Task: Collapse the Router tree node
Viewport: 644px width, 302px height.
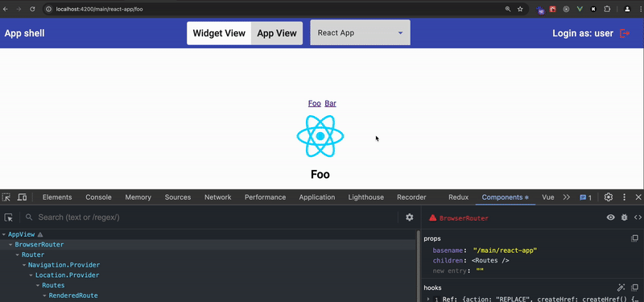Action: 17,254
